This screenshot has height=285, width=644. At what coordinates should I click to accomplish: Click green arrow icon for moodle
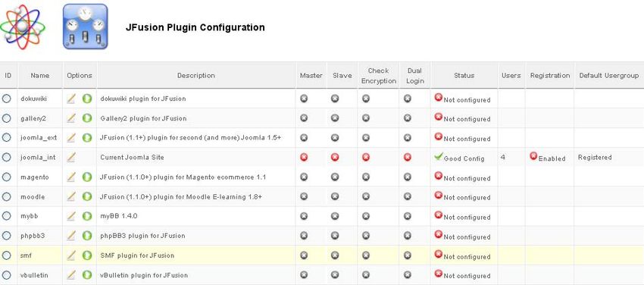[86, 197]
